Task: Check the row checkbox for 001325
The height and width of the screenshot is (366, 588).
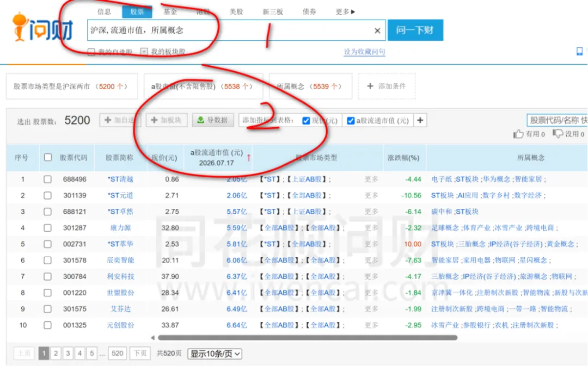Action: [47, 325]
